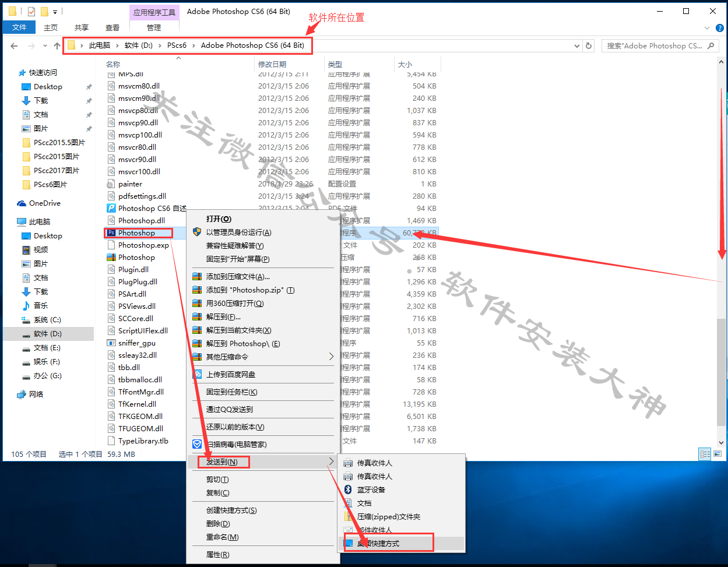Image resolution: width=728 pixels, height=567 pixels.
Task: Choose 兼容性疑难解答 in context menu
Action: point(263,245)
